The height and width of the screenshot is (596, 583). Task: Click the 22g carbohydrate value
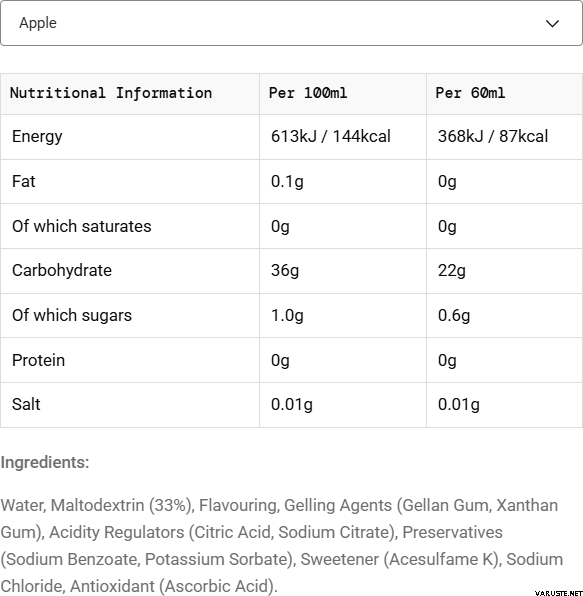pos(452,271)
